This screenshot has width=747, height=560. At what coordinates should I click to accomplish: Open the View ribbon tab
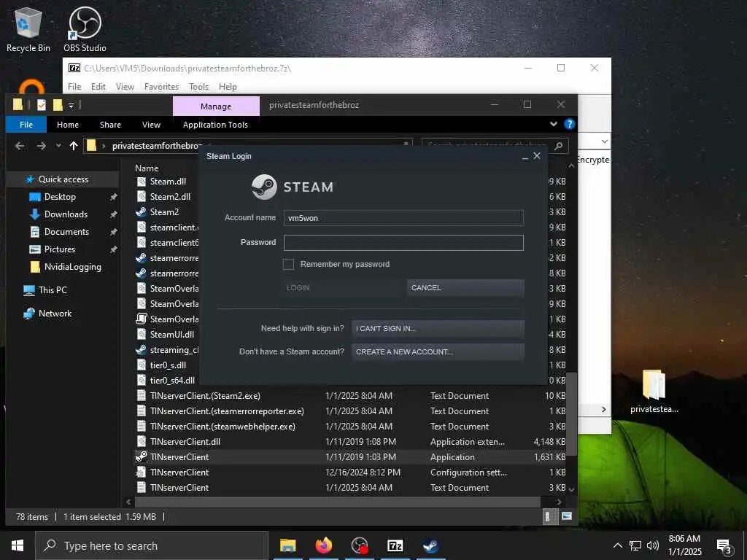coord(151,124)
